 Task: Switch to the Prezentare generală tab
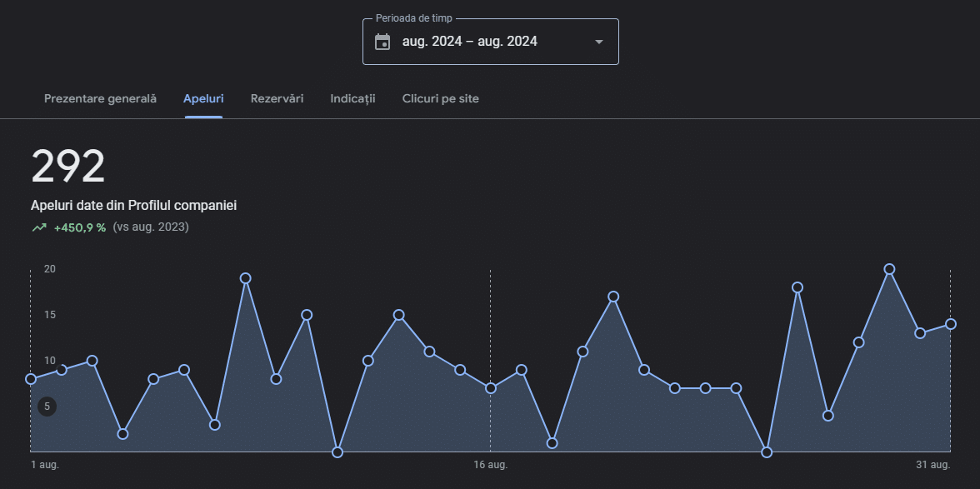click(100, 98)
